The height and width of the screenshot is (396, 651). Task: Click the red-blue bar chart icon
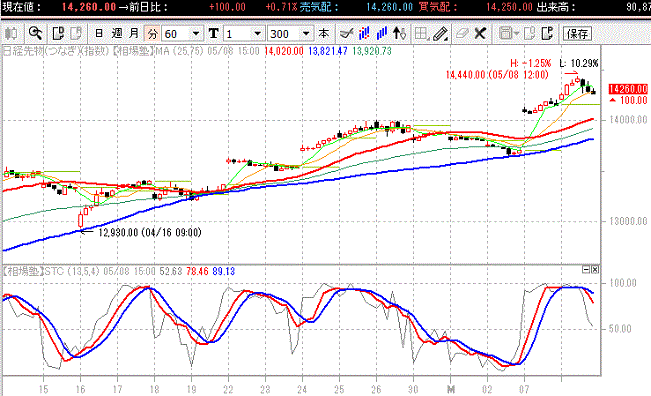coord(364,33)
